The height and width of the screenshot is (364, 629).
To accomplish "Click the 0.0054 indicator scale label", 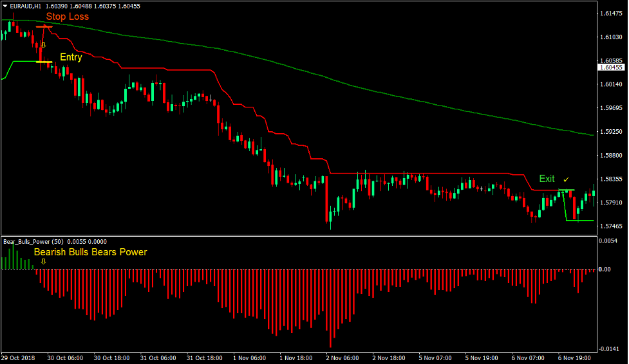I will point(608,241).
